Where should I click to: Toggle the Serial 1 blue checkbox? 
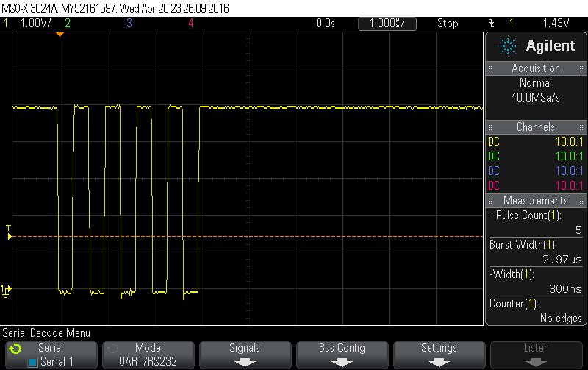click(32, 362)
